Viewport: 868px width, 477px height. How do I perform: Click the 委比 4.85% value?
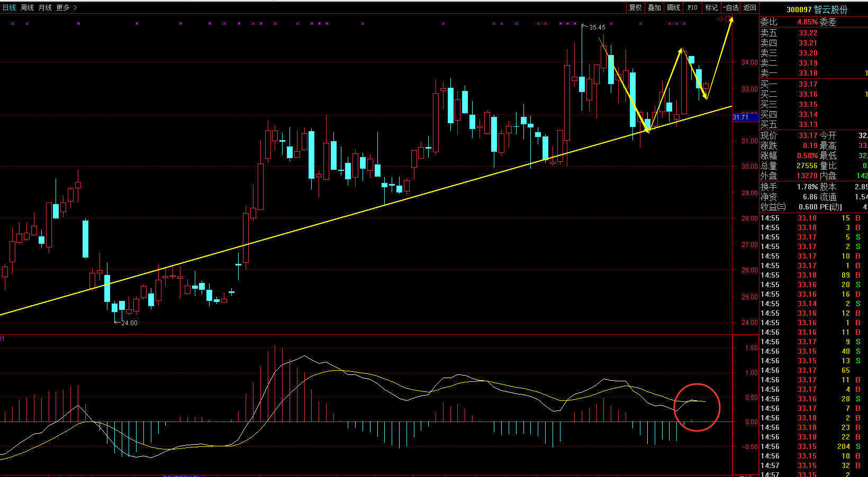tap(808, 22)
